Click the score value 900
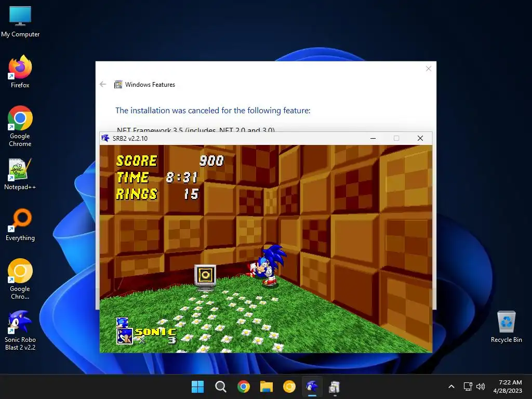 [x=212, y=161]
